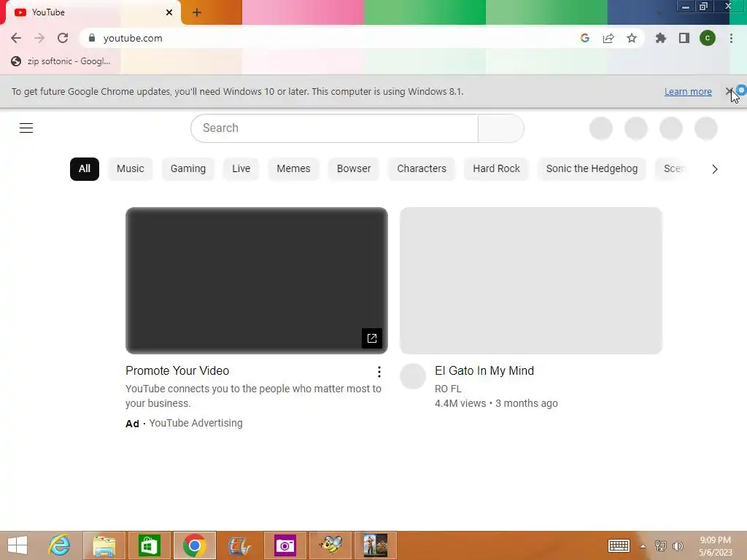This screenshot has width=747, height=560.
Task: Reload the YouTube page
Action: click(63, 38)
